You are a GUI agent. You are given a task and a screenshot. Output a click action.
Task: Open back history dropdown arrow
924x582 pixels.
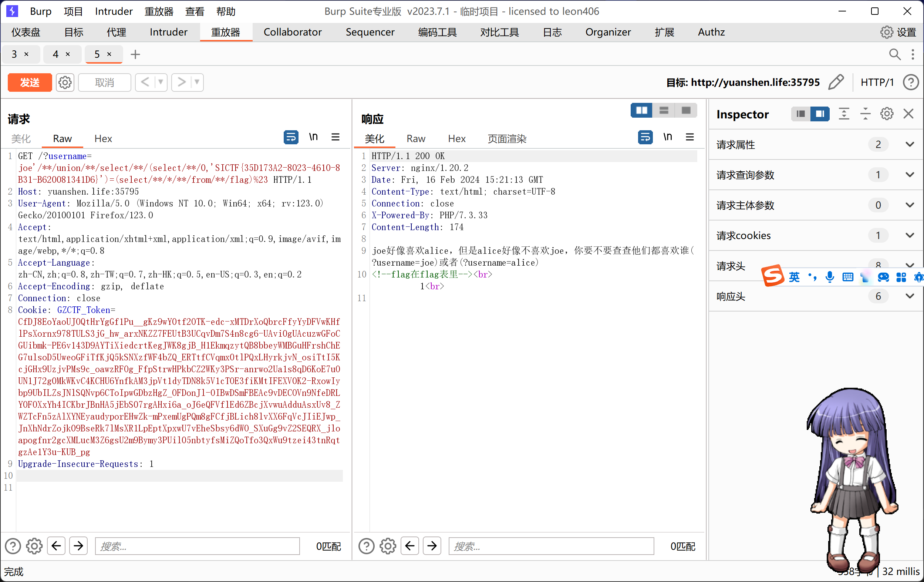pyautogui.click(x=161, y=82)
